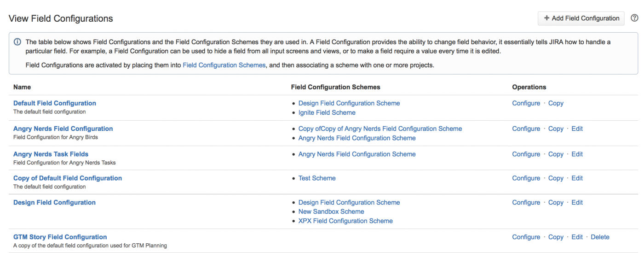Click the Add Field Configuration button
Image resolution: width=644 pixels, height=253 pixels.
pyautogui.click(x=581, y=18)
